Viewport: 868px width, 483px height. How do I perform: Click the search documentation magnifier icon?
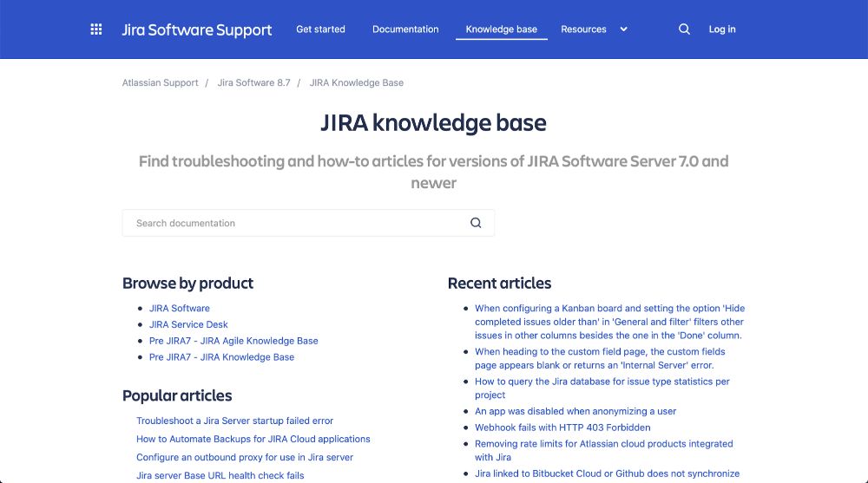point(476,223)
